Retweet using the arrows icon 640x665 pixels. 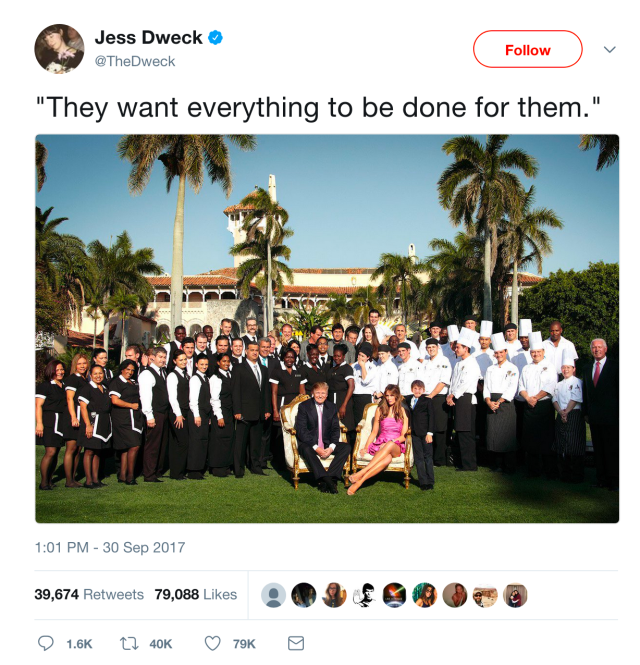129,643
